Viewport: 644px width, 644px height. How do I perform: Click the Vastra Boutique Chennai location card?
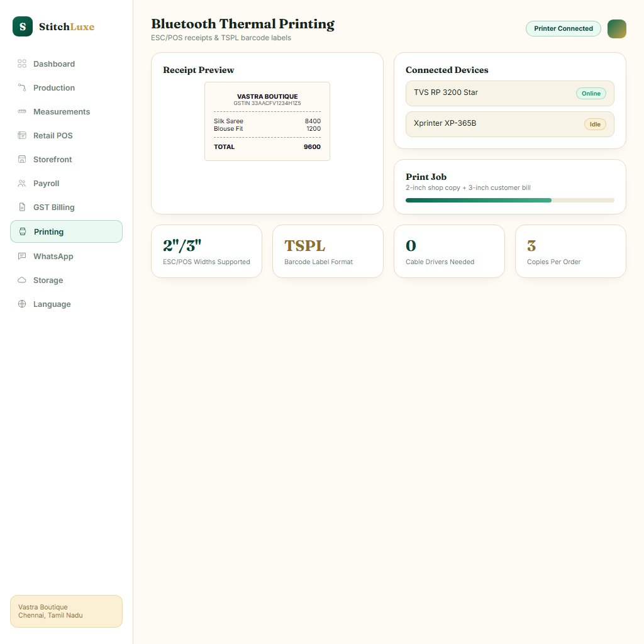[66, 611]
